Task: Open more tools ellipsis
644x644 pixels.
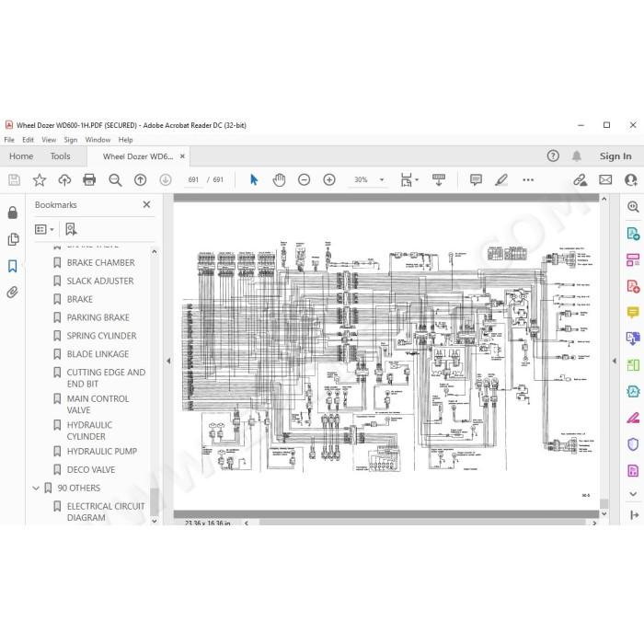Action: (x=528, y=180)
